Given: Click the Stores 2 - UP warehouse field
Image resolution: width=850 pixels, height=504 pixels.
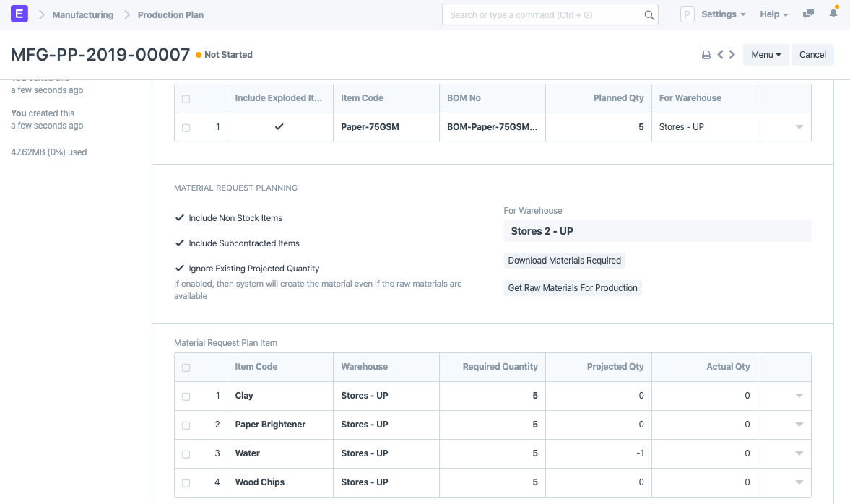Looking at the screenshot, I should [657, 231].
